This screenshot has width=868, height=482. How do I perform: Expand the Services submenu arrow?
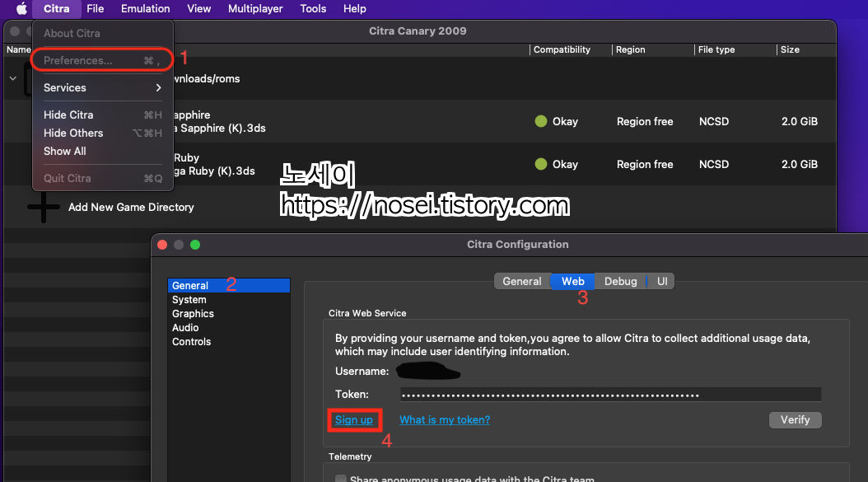(x=158, y=87)
